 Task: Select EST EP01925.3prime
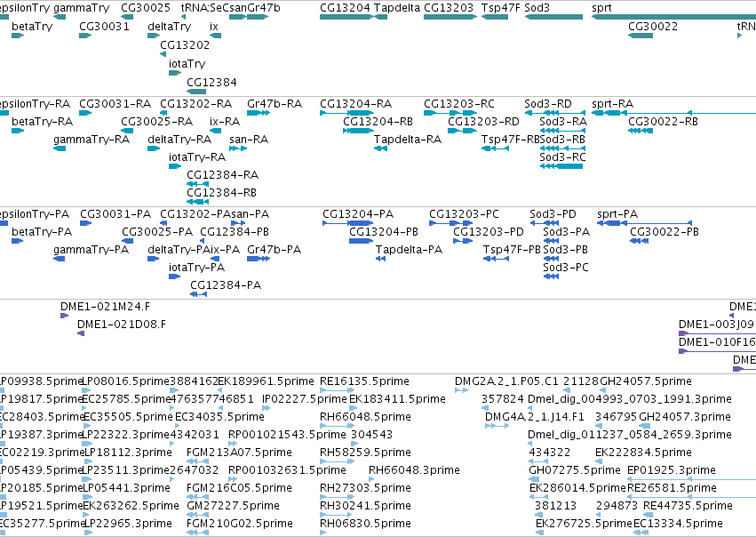(x=691, y=479)
